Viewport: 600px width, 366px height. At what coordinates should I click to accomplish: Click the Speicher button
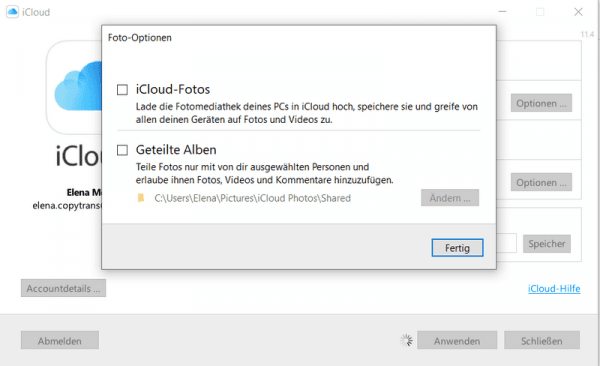[x=547, y=243]
